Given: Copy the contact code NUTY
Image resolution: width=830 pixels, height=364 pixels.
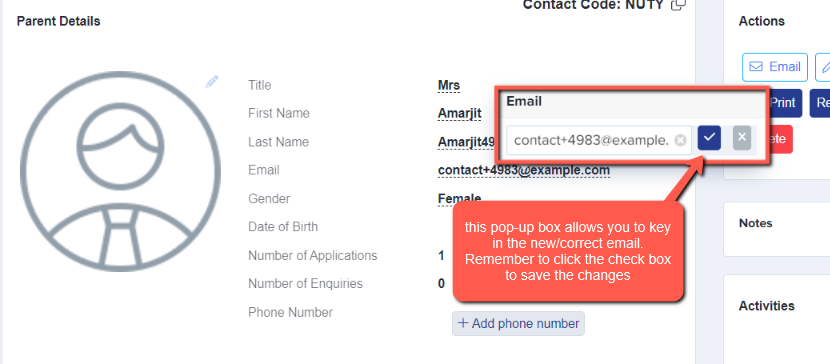Looking at the screenshot, I should point(678,5).
